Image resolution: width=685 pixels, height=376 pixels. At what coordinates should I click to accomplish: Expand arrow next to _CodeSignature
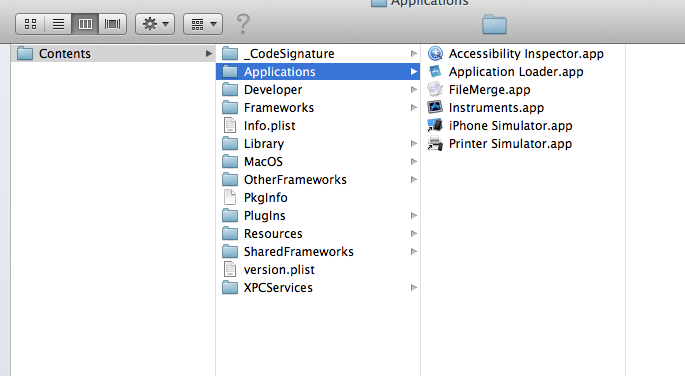(414, 53)
